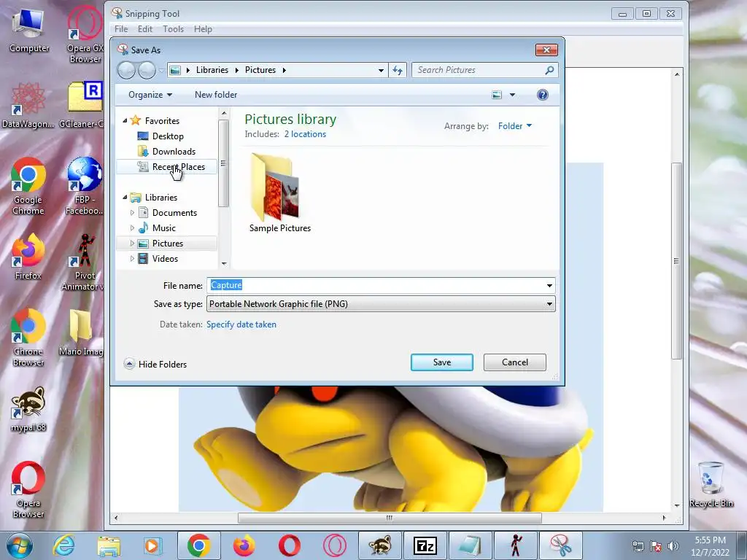Expand the Pictures library node

click(x=132, y=244)
